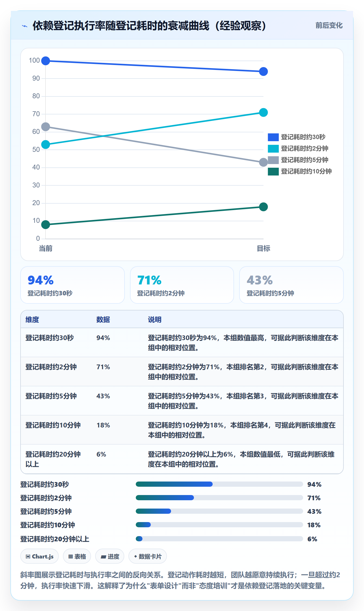Click the blue data point at 目标 (94)

click(x=263, y=71)
